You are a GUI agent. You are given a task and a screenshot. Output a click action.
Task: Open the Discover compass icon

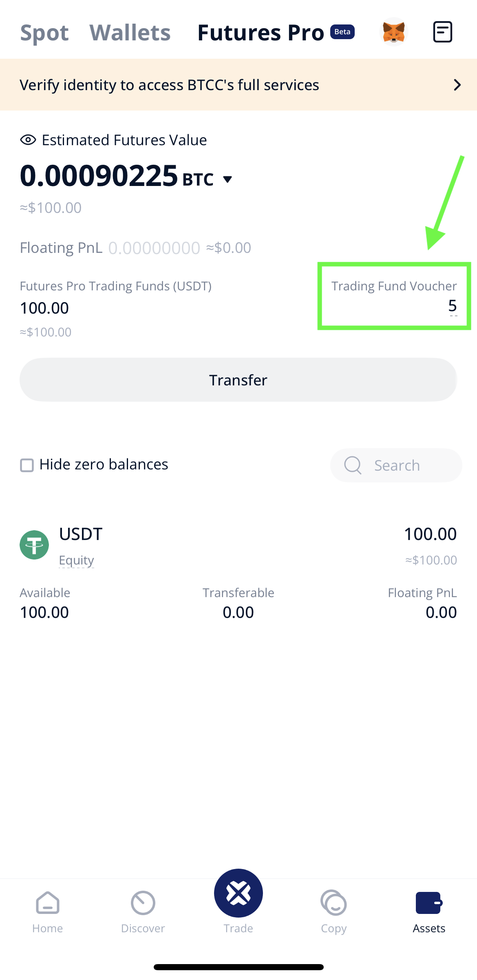coord(143,903)
